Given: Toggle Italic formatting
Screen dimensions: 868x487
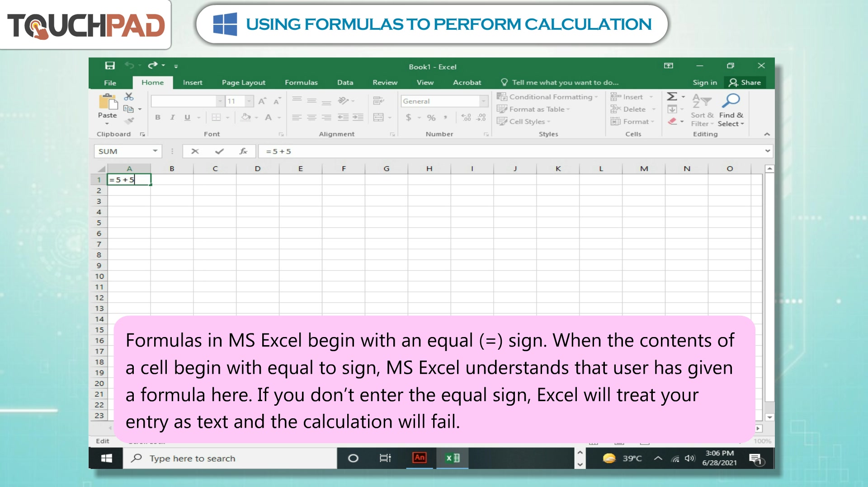Looking at the screenshot, I should pos(172,117).
